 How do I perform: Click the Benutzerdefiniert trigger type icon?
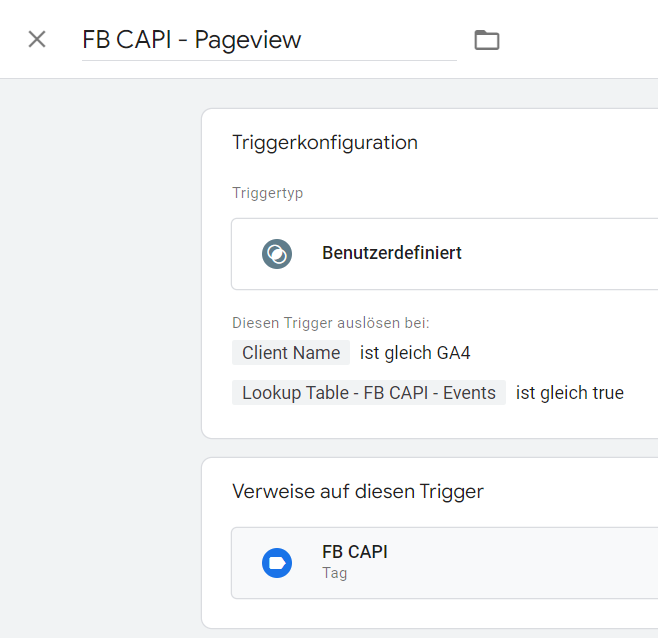pos(276,254)
